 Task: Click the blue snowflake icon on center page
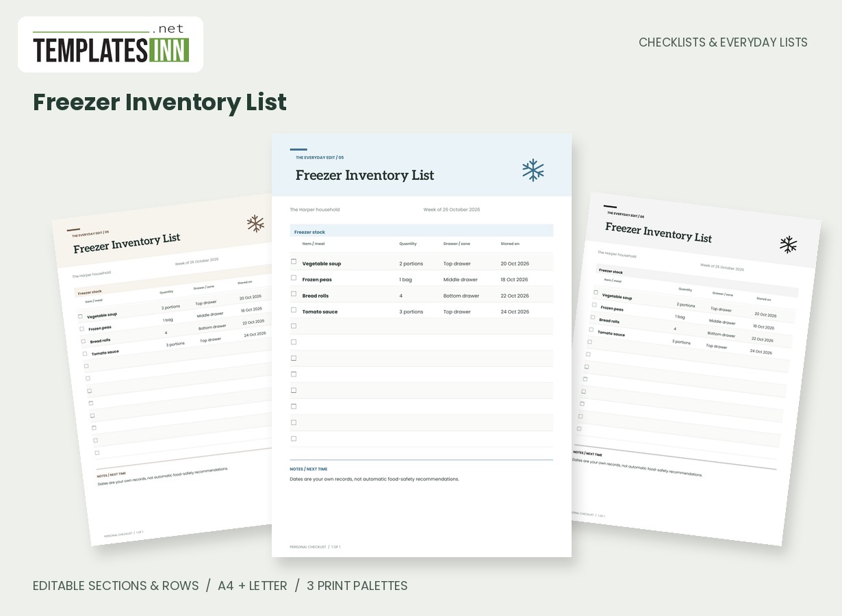tap(533, 170)
